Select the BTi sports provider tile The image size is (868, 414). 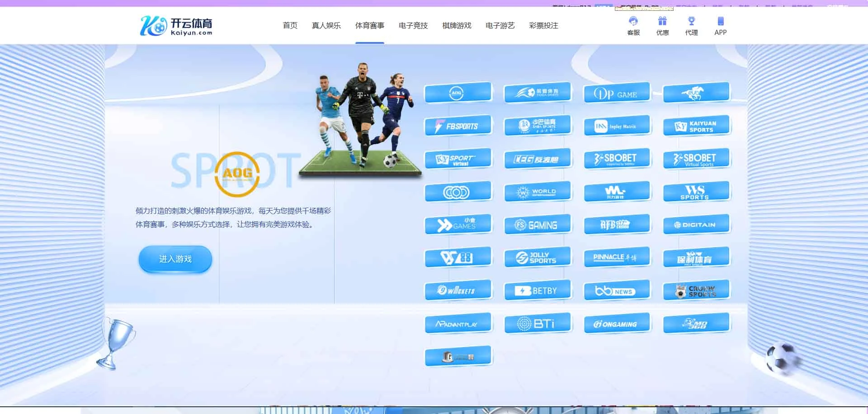[537, 324]
